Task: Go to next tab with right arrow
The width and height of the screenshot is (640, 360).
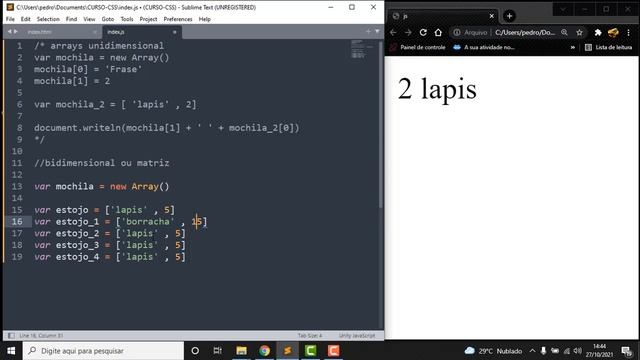Action: tap(16, 31)
